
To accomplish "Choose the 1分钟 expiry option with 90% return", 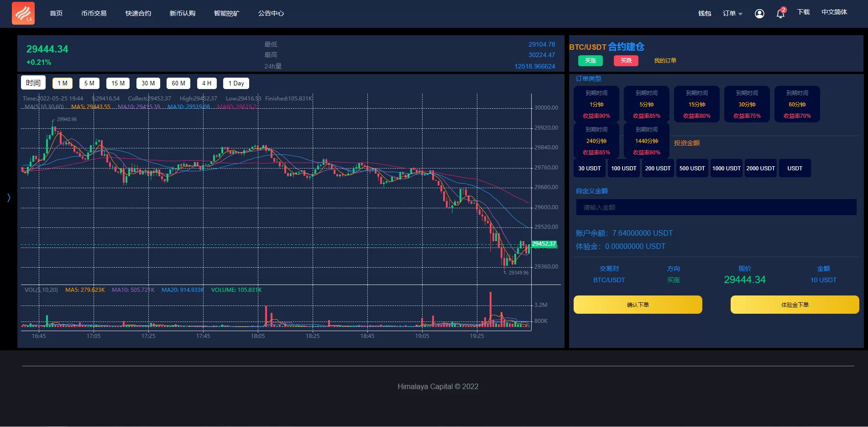I will click(596, 105).
